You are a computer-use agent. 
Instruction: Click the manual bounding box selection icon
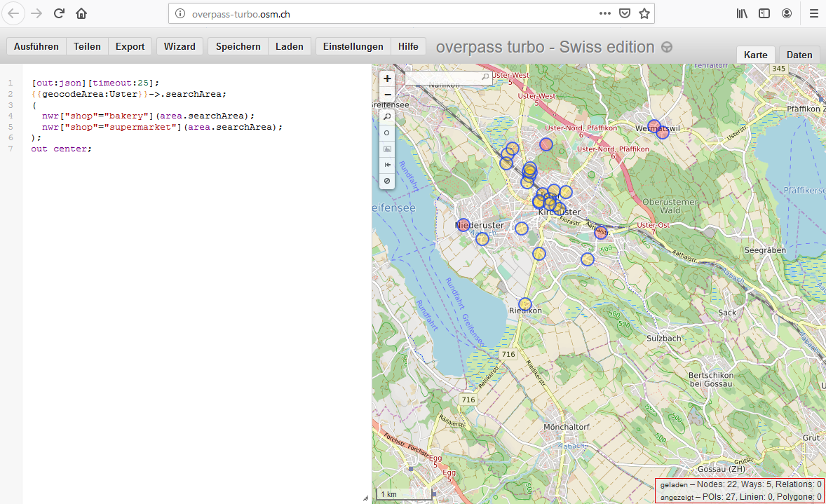[387, 149]
